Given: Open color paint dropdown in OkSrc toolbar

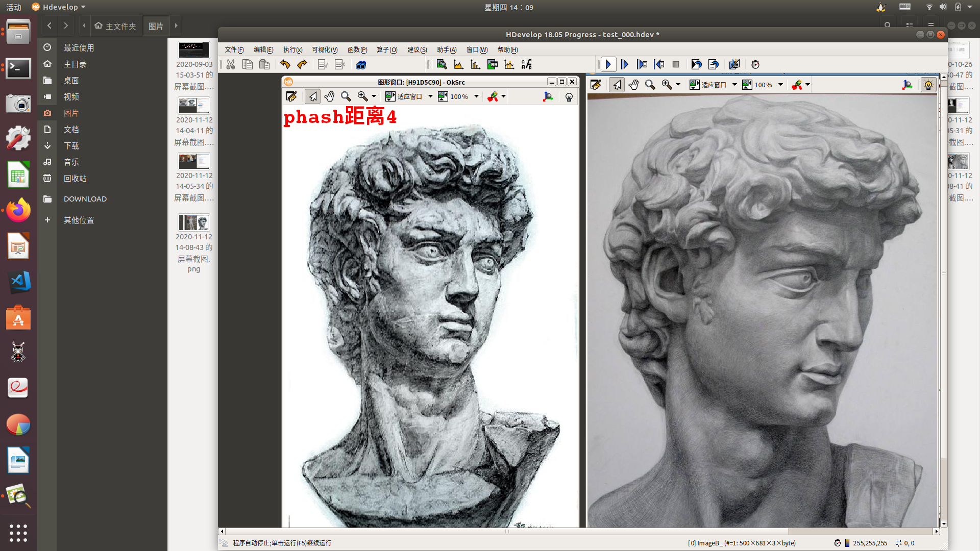Looking at the screenshot, I should point(503,96).
